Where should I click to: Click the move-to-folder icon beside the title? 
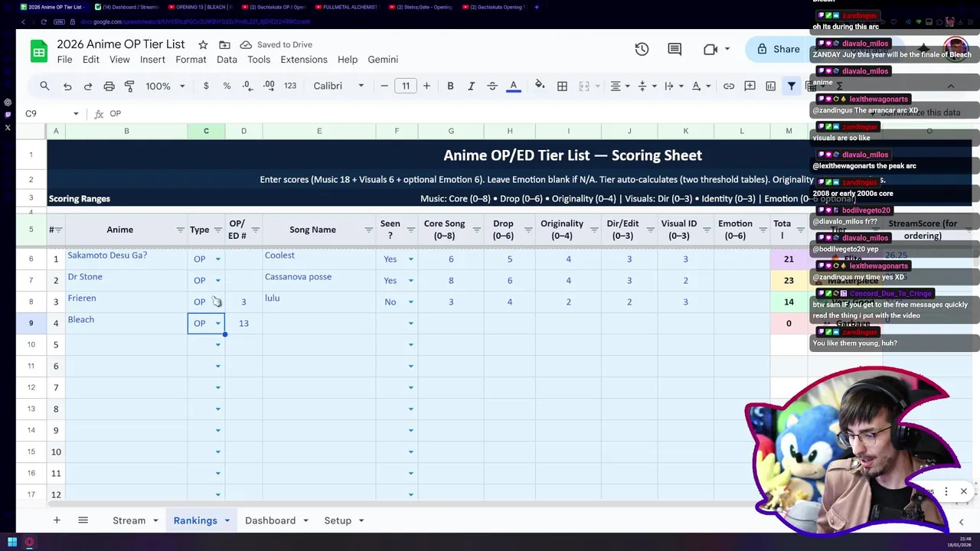coord(224,44)
